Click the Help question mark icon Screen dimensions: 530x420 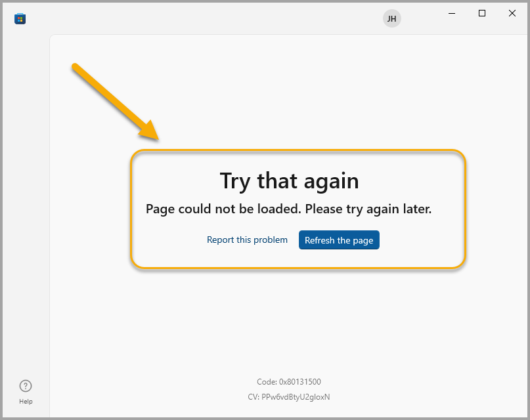tap(26, 386)
